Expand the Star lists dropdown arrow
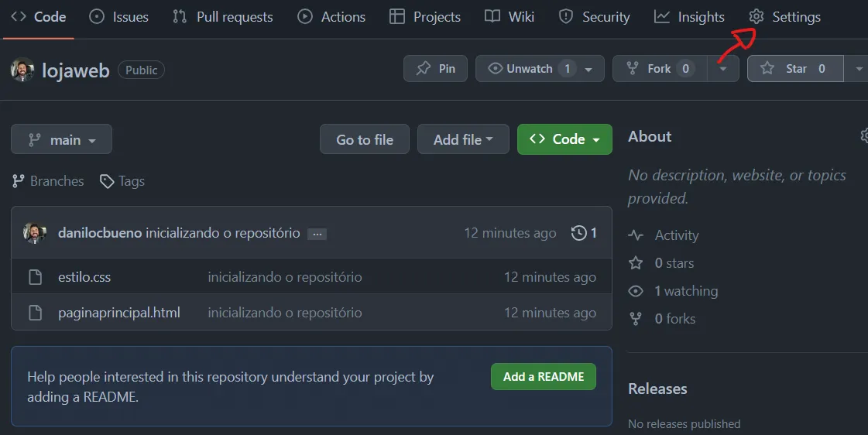Image resolution: width=868 pixels, height=435 pixels. pos(857,69)
